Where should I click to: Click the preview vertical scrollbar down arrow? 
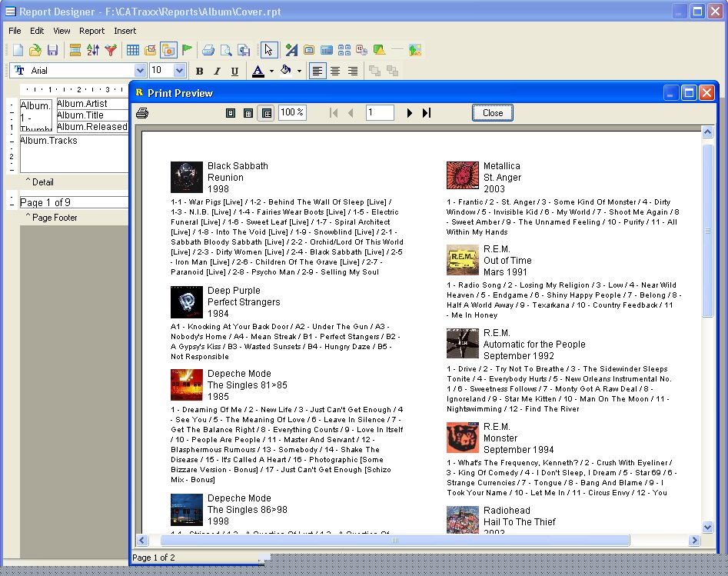[707, 527]
